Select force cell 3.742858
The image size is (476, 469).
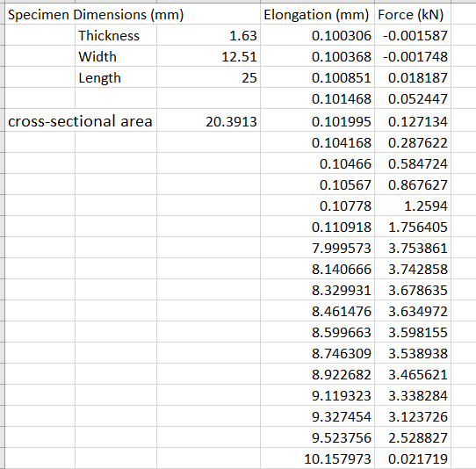pos(413,269)
